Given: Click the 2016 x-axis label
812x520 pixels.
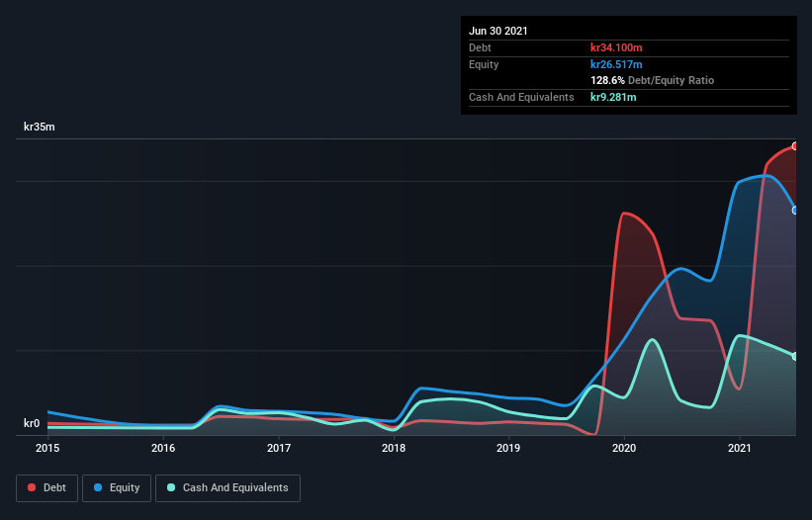Looking at the screenshot, I should point(163,448).
